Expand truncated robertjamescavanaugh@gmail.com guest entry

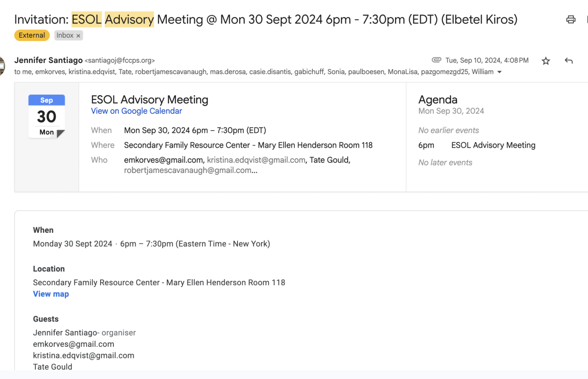pos(190,170)
